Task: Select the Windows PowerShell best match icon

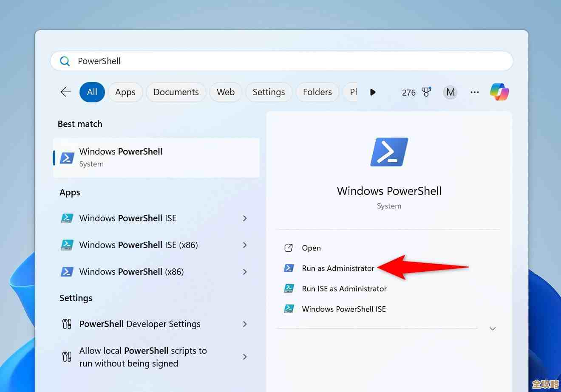Action: tap(67, 158)
